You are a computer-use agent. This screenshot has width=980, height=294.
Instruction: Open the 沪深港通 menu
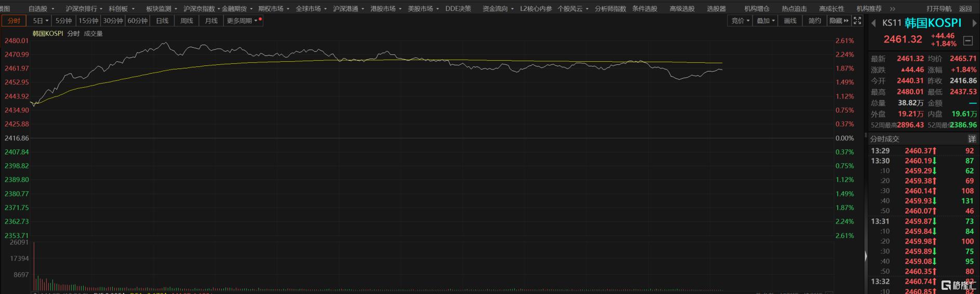point(348,9)
